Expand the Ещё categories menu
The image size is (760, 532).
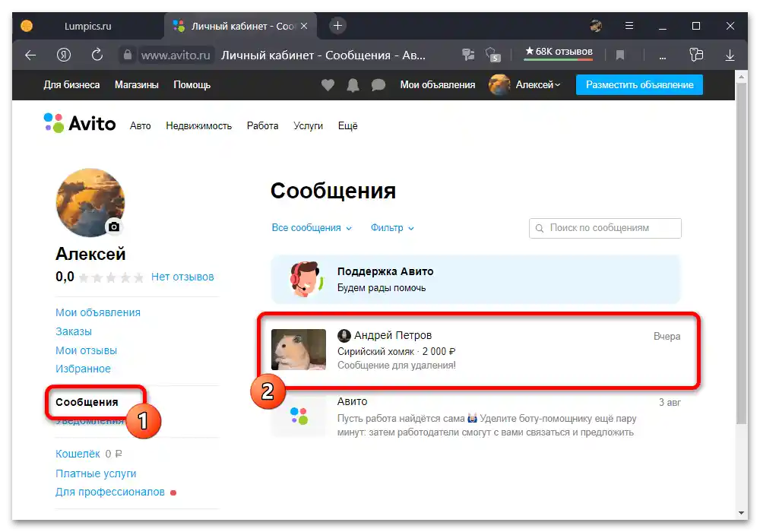tap(347, 126)
